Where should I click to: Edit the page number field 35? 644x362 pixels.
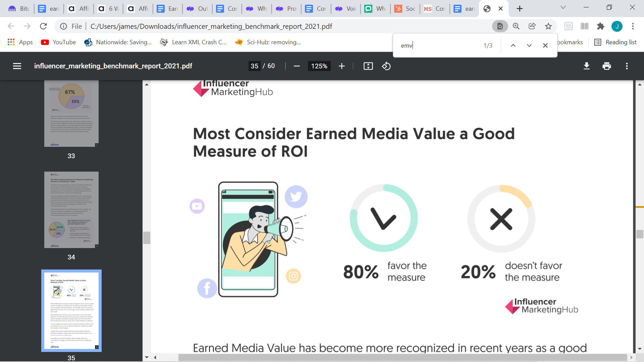(x=254, y=66)
